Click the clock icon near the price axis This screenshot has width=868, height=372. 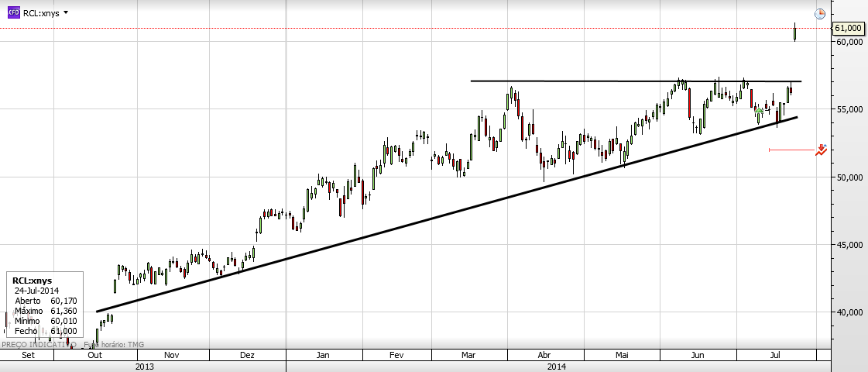coord(820,14)
